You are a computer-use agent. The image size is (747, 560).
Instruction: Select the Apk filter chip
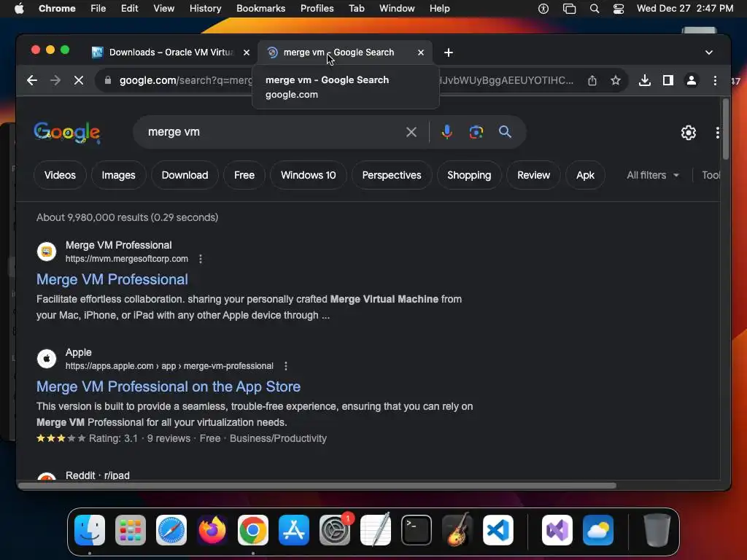click(585, 175)
